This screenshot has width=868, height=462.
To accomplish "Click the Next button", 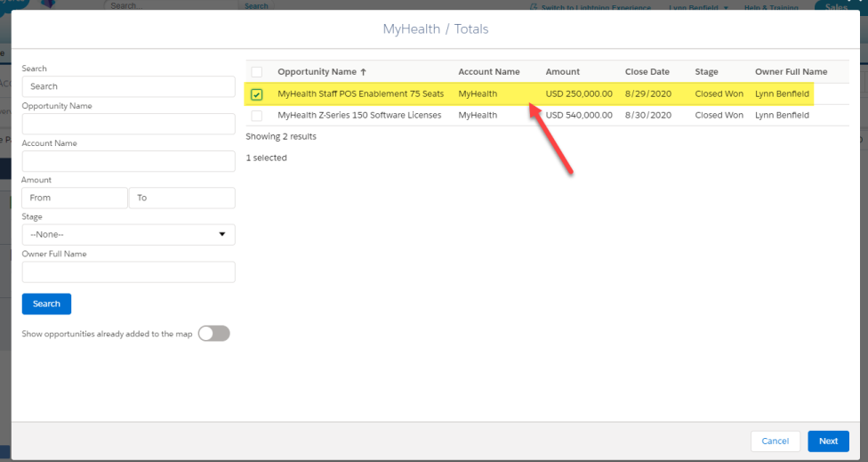I will point(828,442).
